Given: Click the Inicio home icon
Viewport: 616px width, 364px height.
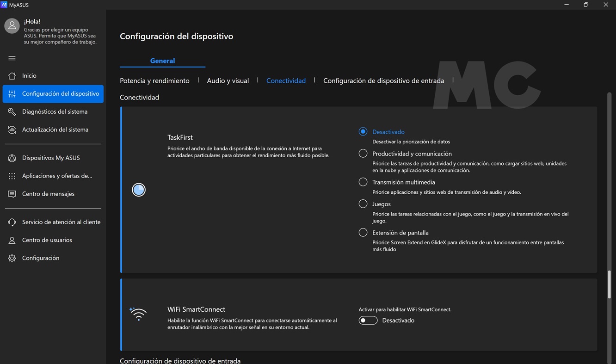Looking at the screenshot, I should (x=12, y=76).
